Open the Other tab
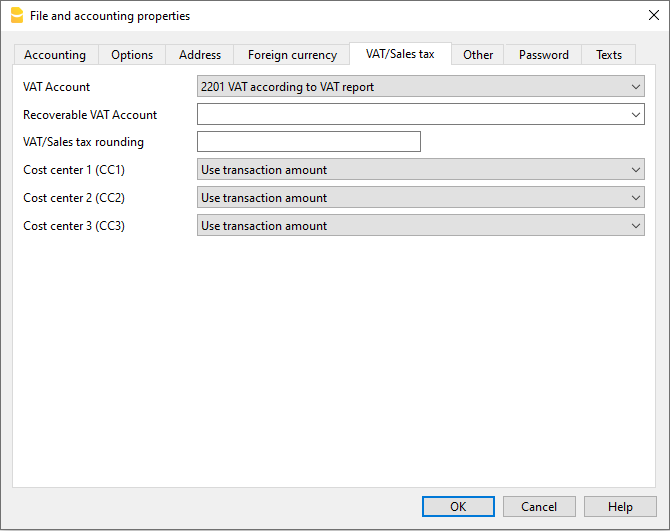This screenshot has height=531, width=670. [478, 55]
